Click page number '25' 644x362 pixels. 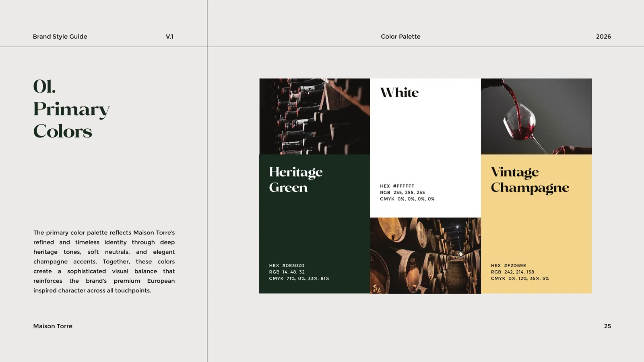pos(607,326)
